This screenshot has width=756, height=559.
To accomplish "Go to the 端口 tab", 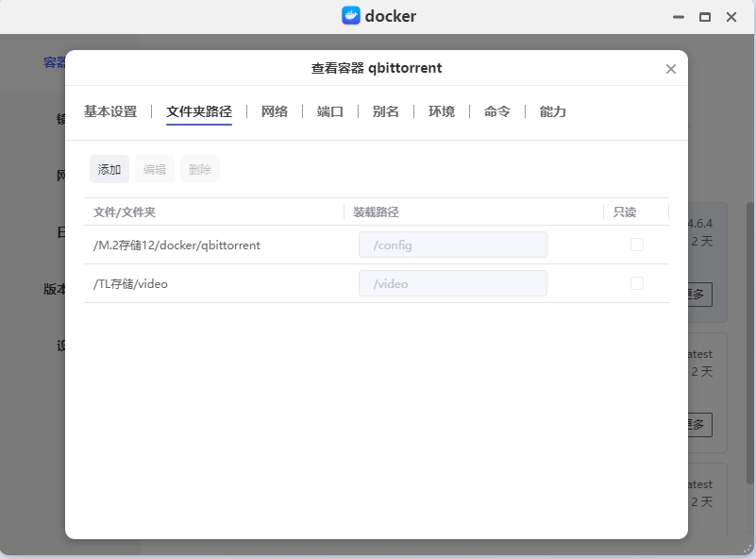I will pos(330,111).
